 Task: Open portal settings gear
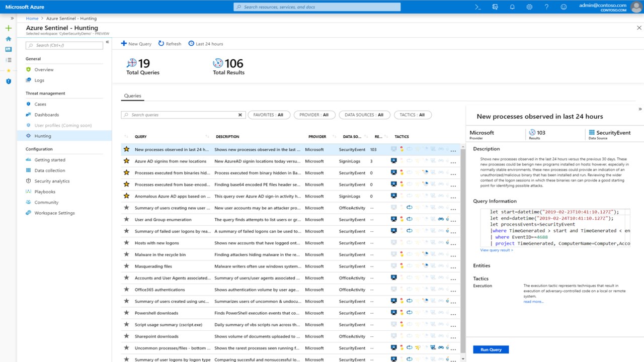click(x=529, y=7)
